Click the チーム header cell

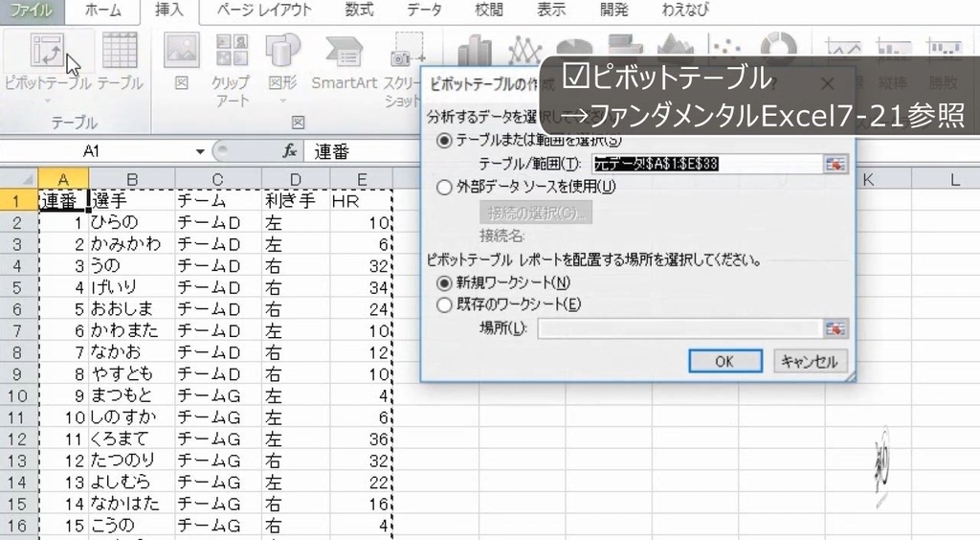coord(218,201)
